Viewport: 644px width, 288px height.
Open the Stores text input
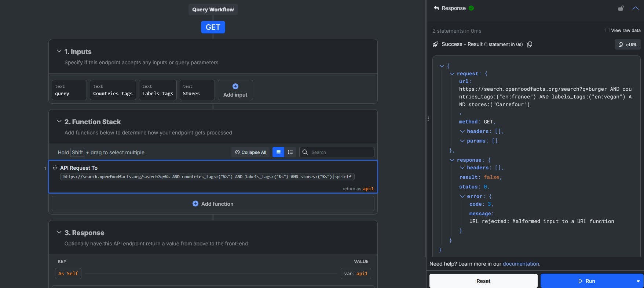[197, 90]
